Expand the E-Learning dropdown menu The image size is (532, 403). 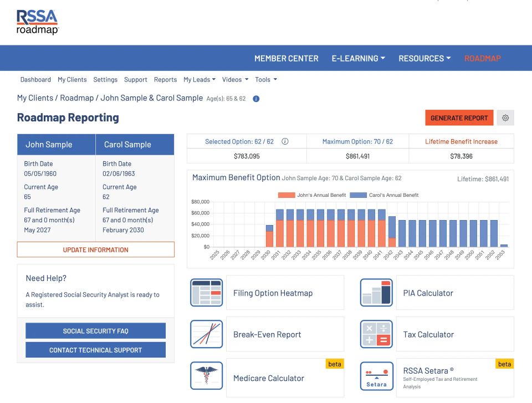[x=358, y=58]
